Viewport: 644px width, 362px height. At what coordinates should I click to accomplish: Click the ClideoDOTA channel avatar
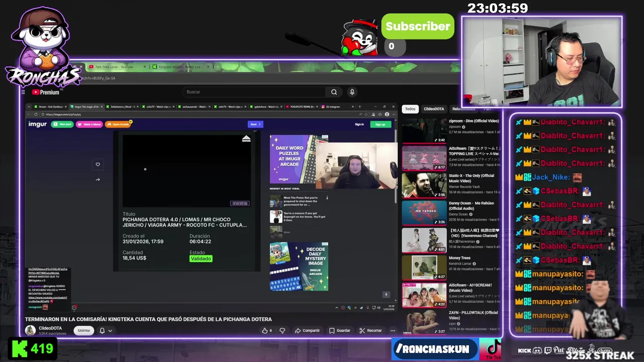pyautogui.click(x=31, y=330)
